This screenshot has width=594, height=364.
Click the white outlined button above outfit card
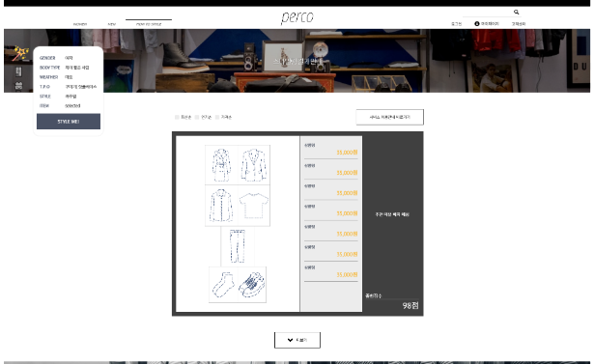coord(390,117)
